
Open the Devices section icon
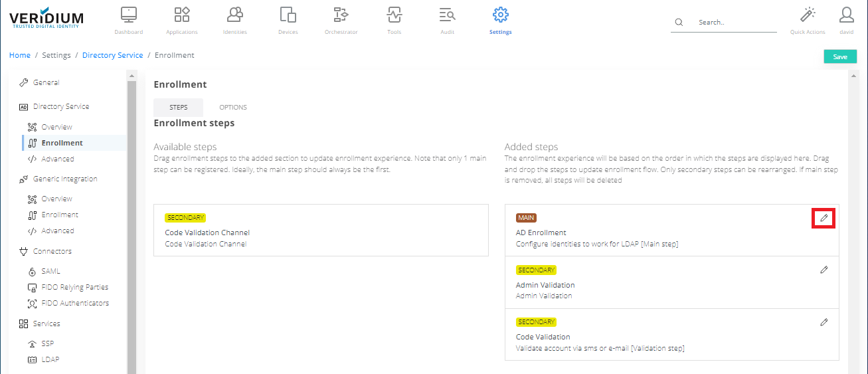pos(288,15)
